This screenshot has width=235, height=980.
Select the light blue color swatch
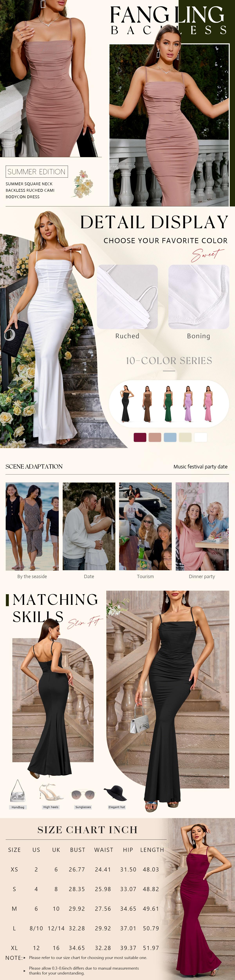point(170,437)
